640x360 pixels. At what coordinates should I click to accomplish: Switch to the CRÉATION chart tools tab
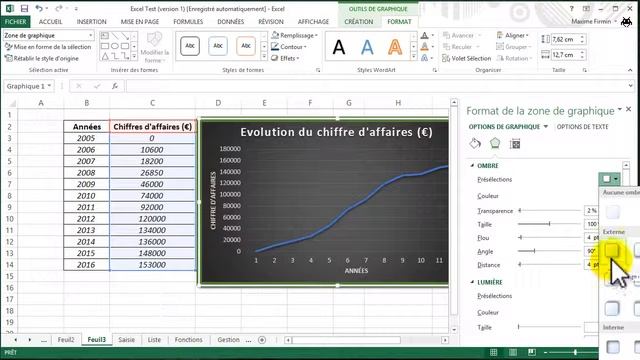358,22
